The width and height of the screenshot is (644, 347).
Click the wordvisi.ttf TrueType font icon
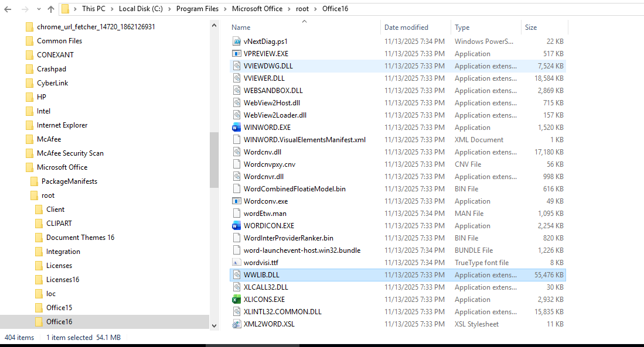coord(237,262)
